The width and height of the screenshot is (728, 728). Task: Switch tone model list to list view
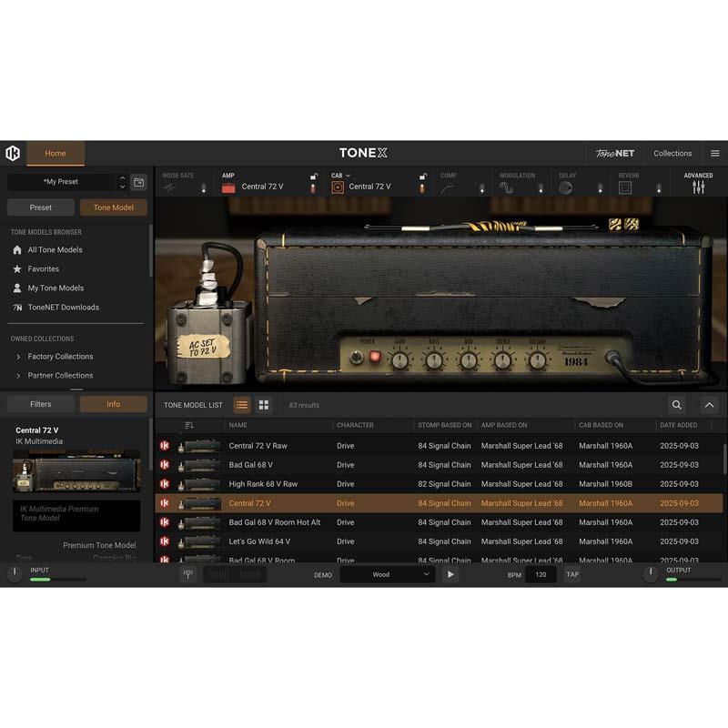click(x=242, y=405)
